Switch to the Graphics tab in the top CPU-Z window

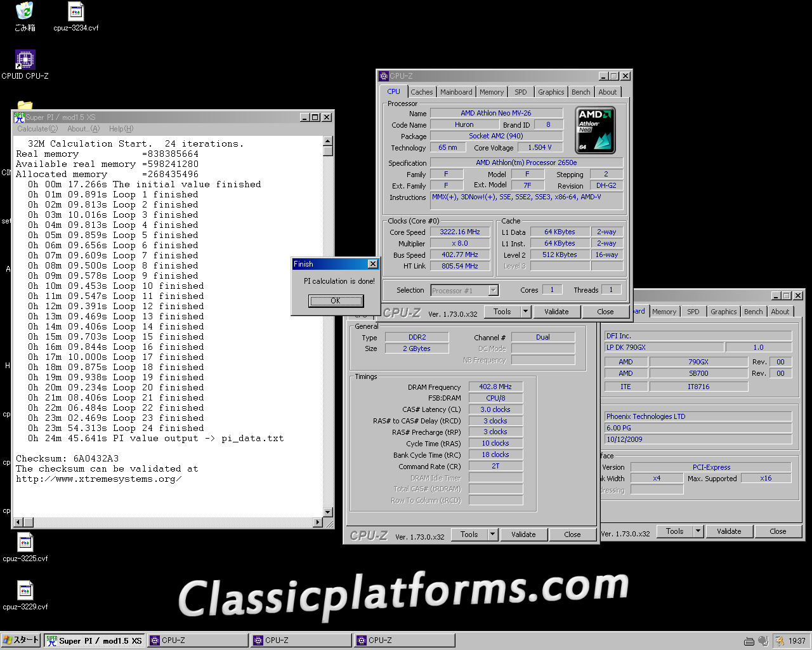(x=551, y=92)
